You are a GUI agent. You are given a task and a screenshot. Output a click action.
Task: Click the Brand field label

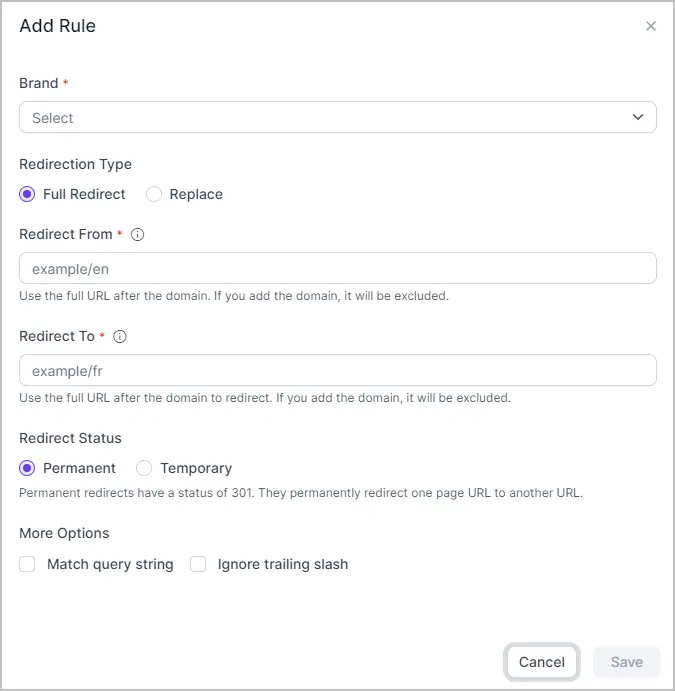pos(39,83)
